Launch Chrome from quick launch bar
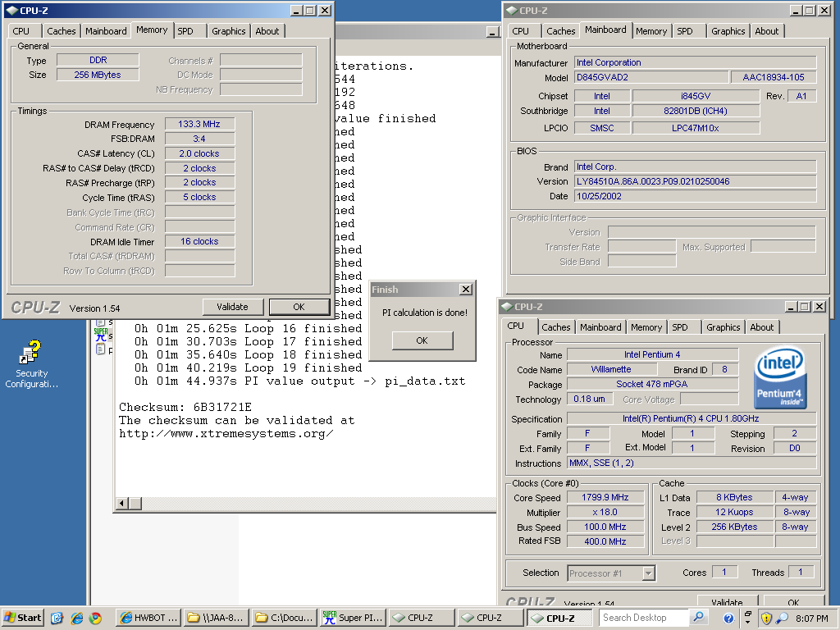The width and height of the screenshot is (840, 630). coord(95,619)
